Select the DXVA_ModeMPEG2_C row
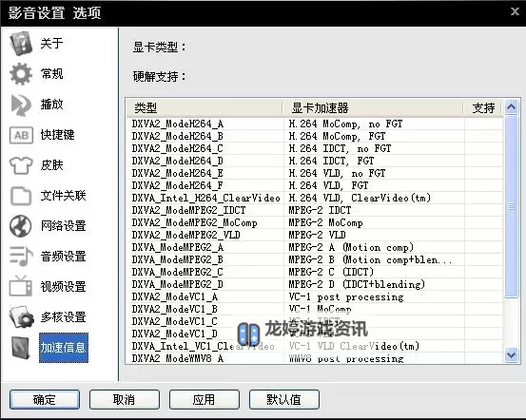Image resolution: width=526 pixels, height=420 pixels. [315, 272]
